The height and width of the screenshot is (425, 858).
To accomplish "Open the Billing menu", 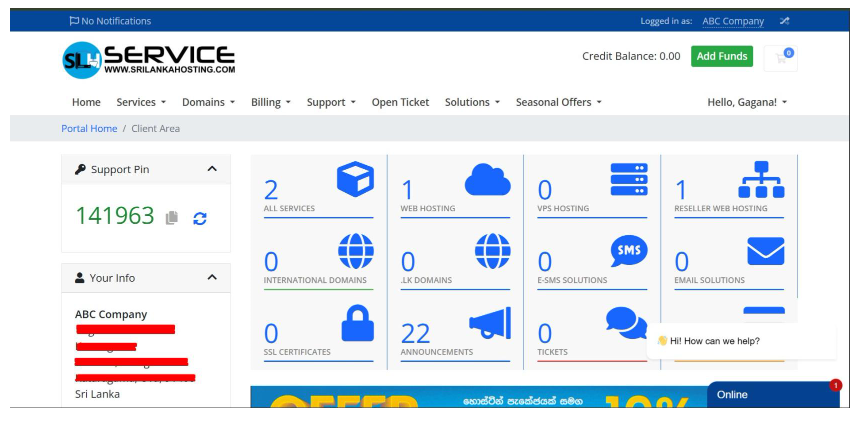I will click(x=270, y=102).
